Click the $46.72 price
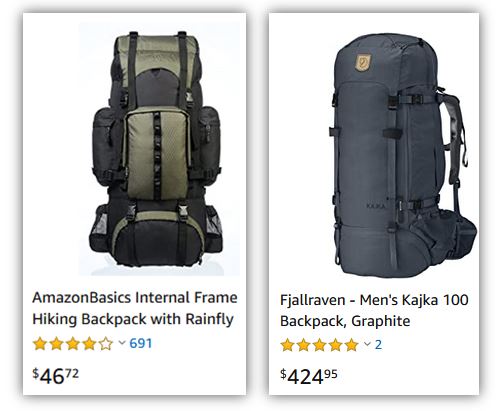500x411 pixels. pos(55,376)
